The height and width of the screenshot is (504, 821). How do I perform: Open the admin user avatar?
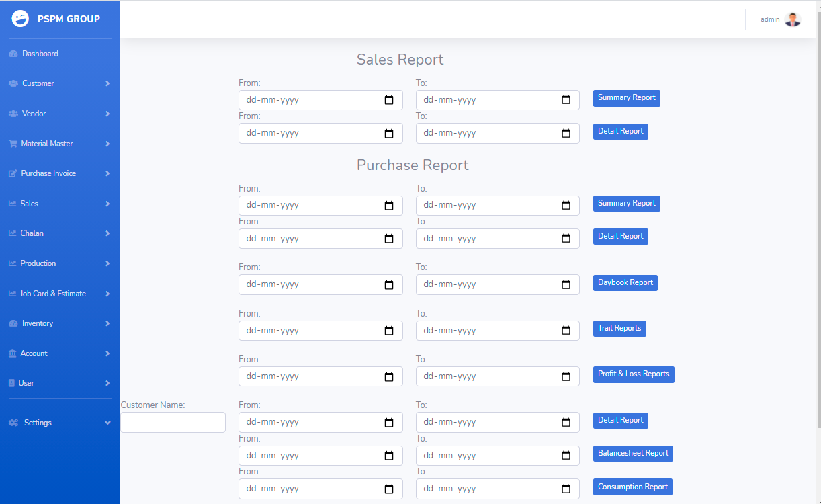tap(793, 19)
